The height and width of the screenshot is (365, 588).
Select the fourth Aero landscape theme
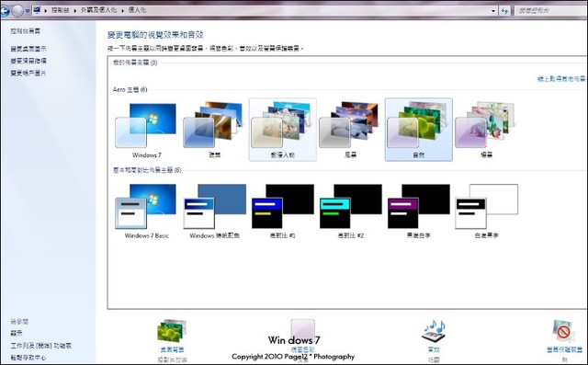350,130
